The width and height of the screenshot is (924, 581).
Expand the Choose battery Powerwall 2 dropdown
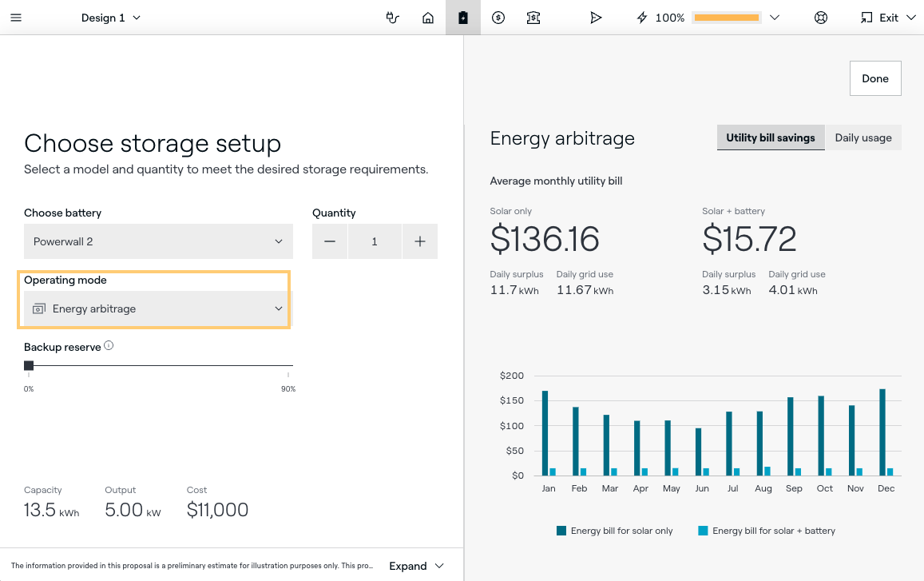[x=158, y=241]
